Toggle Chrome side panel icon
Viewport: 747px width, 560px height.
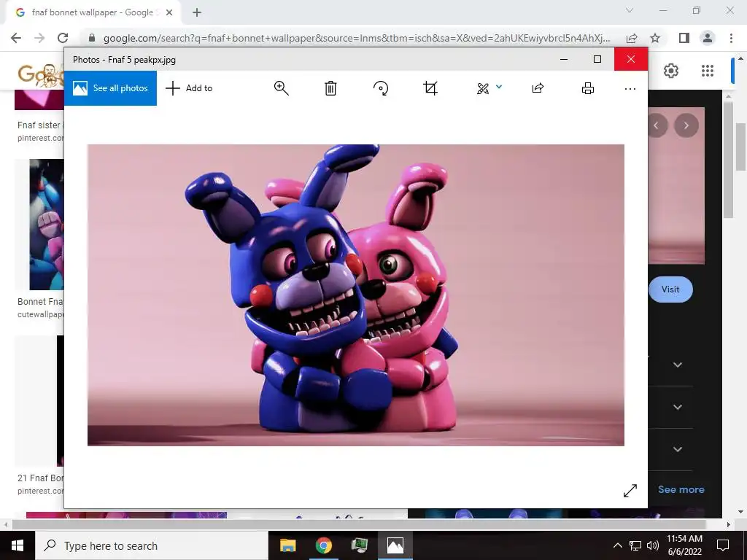click(x=684, y=38)
